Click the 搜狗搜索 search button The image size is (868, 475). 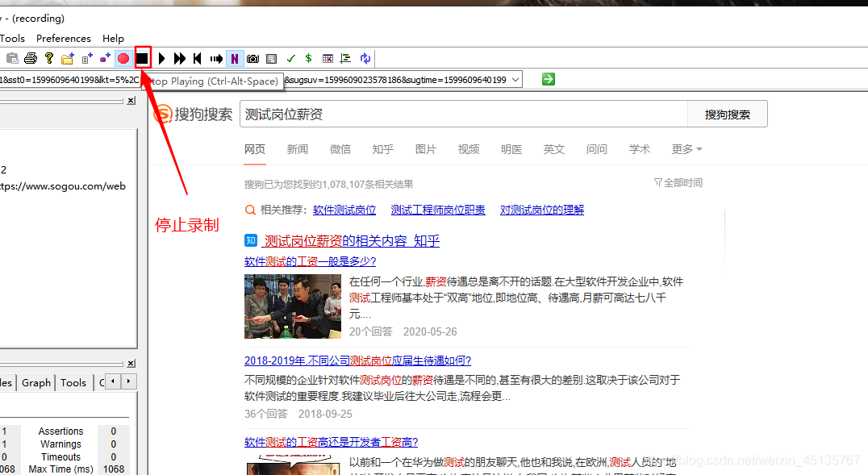click(x=728, y=114)
